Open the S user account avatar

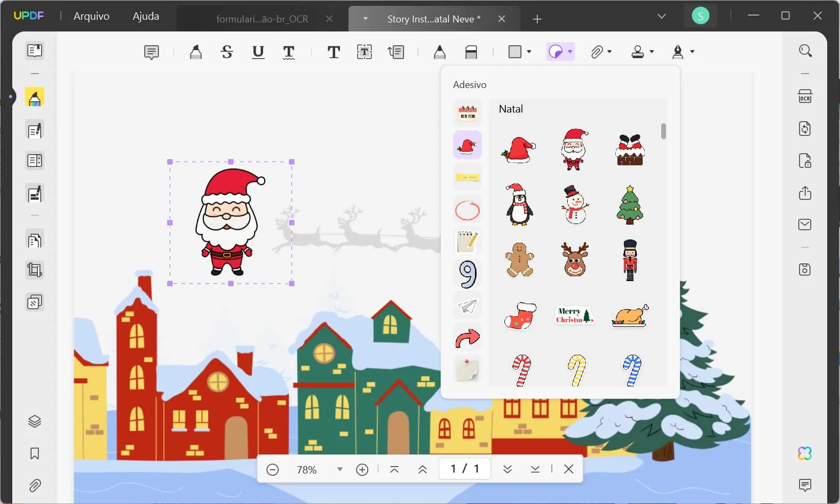tap(700, 16)
